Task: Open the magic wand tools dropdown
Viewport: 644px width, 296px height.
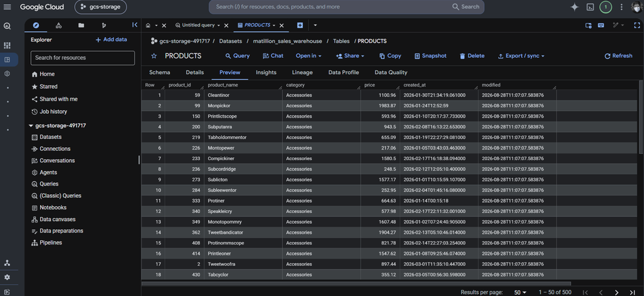Action: pos(618,26)
